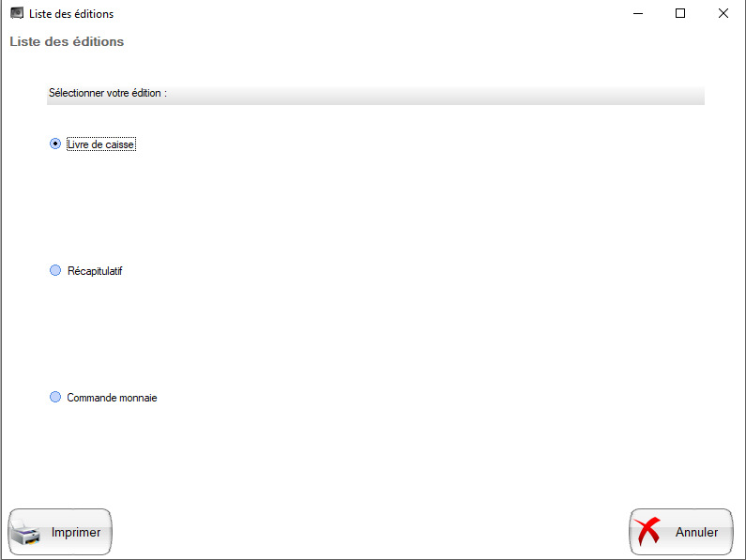
Task: Click the Commande monnaie text label
Action: 112,398
